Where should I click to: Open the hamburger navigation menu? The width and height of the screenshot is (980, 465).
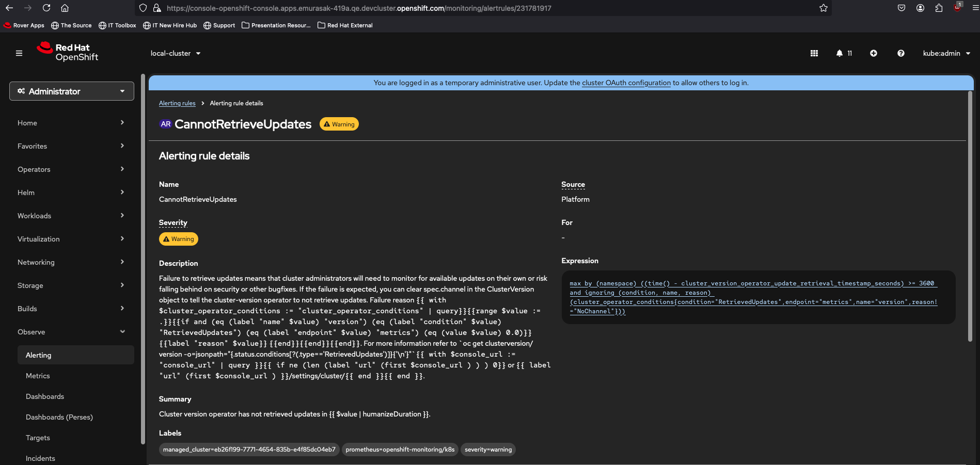pos(19,53)
